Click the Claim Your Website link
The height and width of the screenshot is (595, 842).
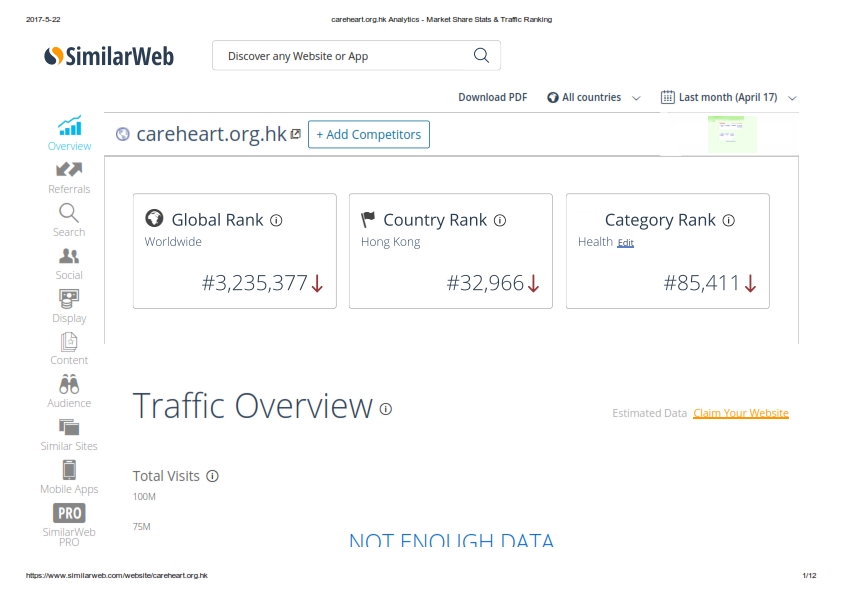click(741, 413)
